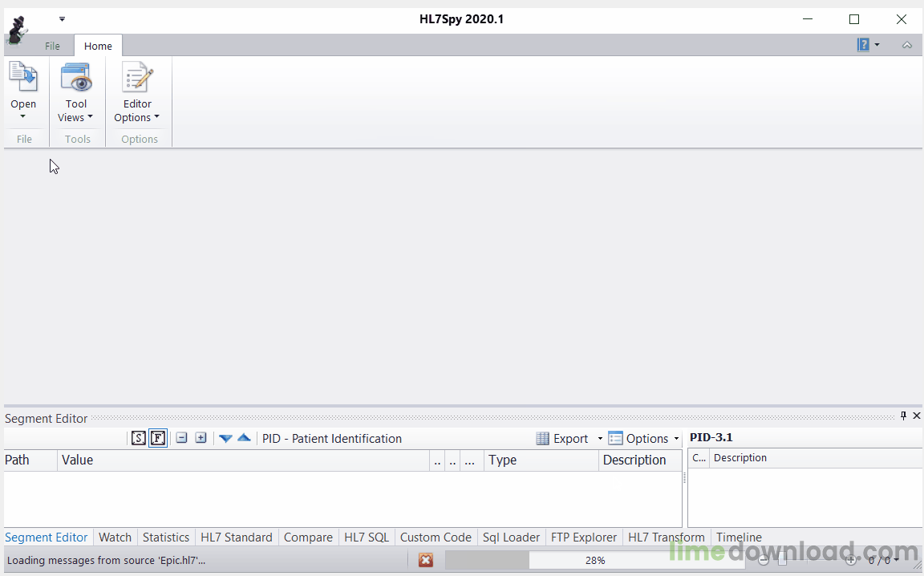Expand the Export dropdown arrow
Viewport: 924px width, 576px height.
[x=600, y=439]
